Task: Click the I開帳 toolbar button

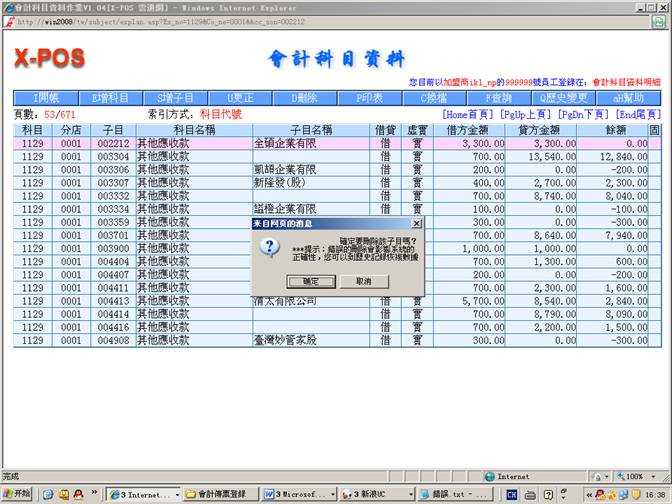Action: (46, 98)
